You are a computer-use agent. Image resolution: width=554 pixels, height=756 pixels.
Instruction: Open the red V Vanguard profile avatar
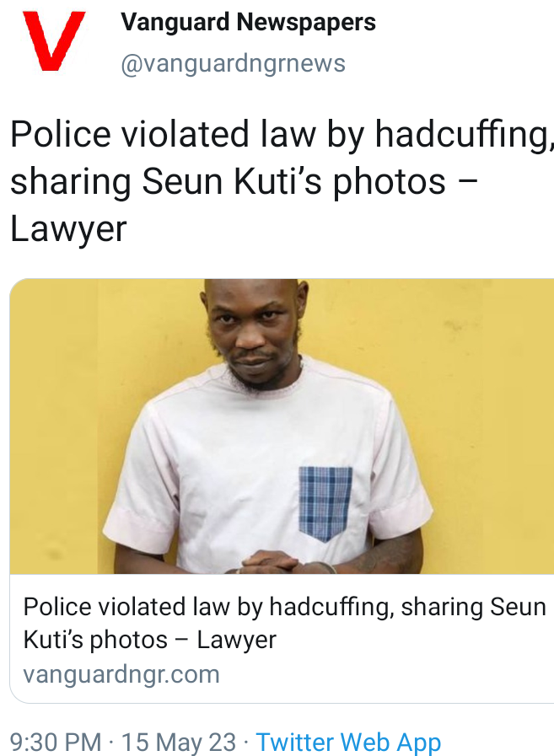pos(54,41)
